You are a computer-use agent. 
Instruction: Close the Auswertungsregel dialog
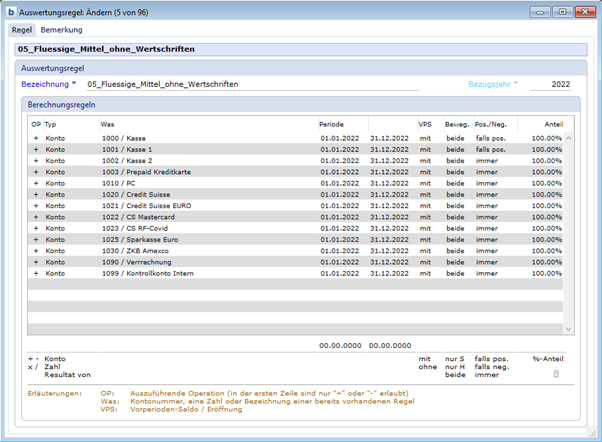[x=584, y=11]
